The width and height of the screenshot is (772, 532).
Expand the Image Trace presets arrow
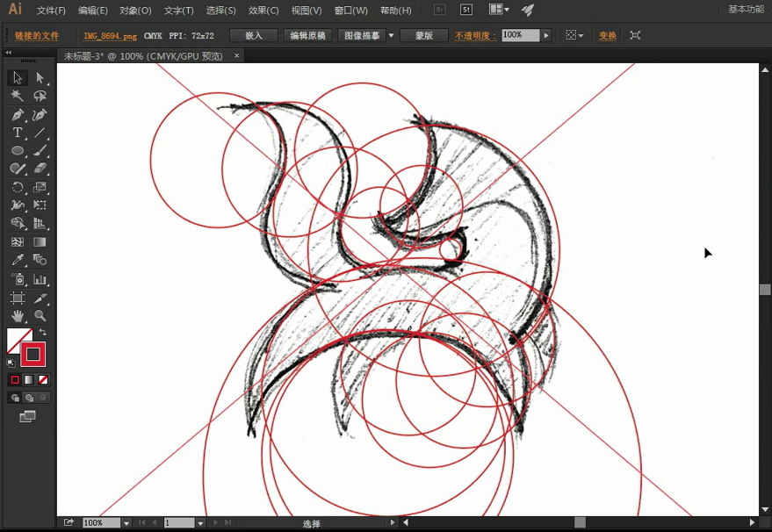coord(392,35)
